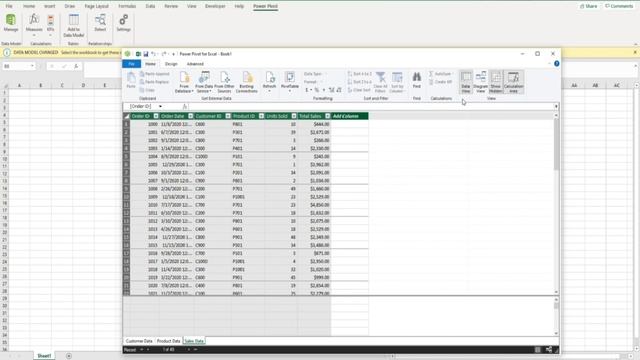Image resolution: width=640 pixels, height=360 pixels.
Task: Click From Database in Get External Data
Action: coord(184,82)
